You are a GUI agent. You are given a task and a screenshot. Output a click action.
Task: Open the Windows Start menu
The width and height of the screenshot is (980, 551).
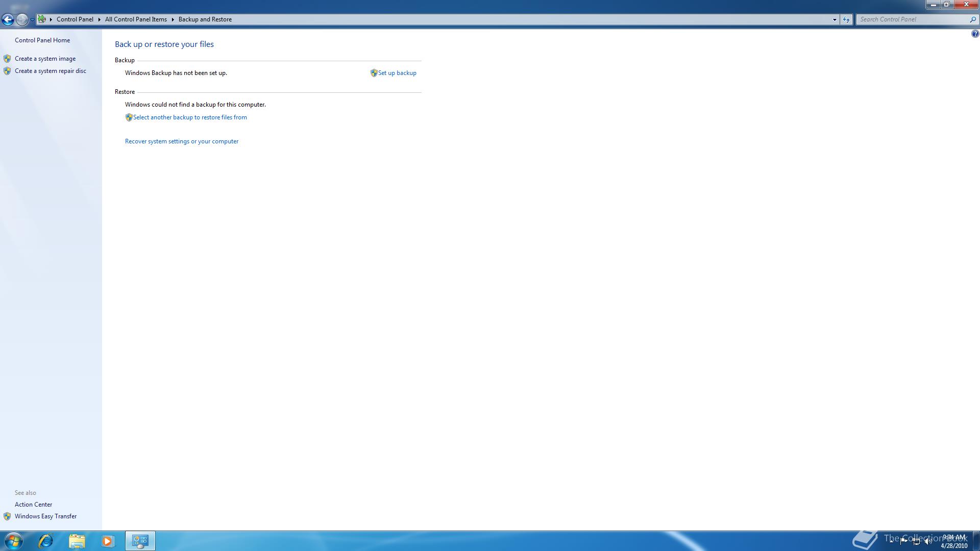point(13,541)
